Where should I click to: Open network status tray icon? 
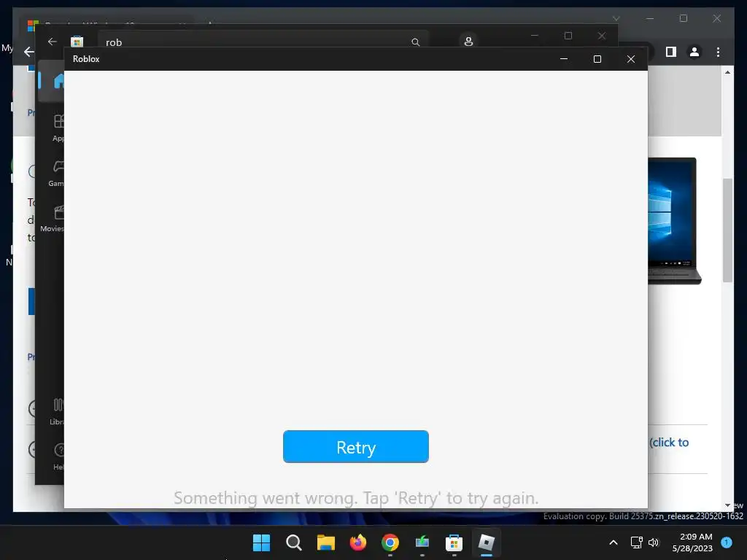[x=636, y=542]
